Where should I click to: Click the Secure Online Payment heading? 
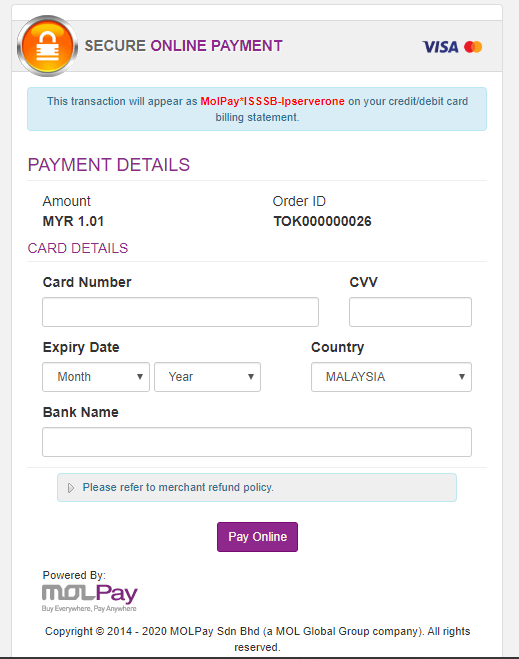click(x=184, y=46)
